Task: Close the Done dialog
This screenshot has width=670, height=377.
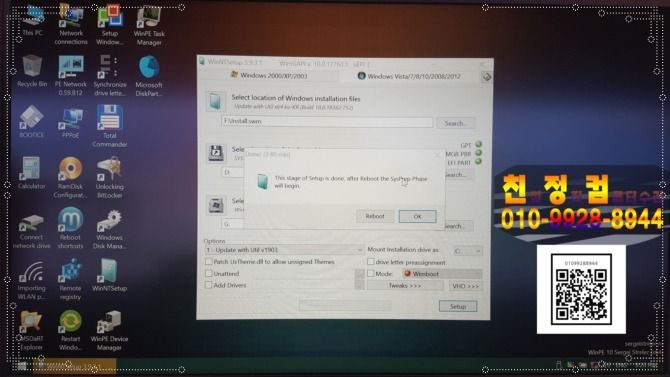Action: (437, 155)
